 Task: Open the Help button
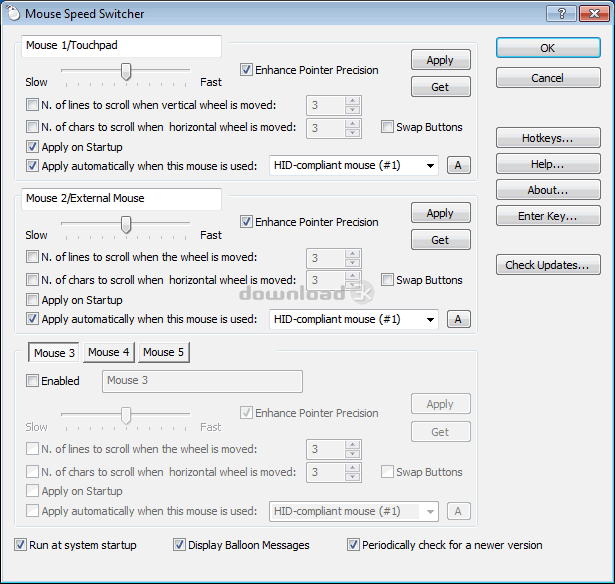point(548,164)
